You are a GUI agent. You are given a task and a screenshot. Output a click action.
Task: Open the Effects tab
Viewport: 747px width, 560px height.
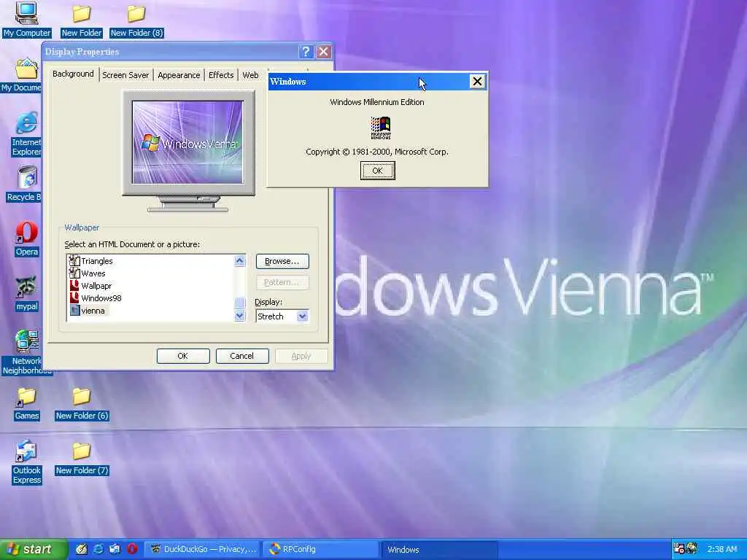click(221, 75)
